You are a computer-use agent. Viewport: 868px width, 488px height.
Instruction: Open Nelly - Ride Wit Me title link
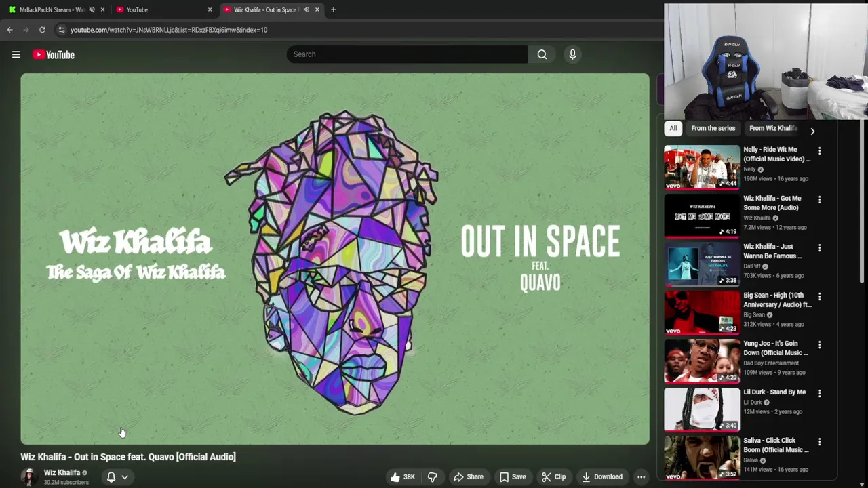coord(776,154)
